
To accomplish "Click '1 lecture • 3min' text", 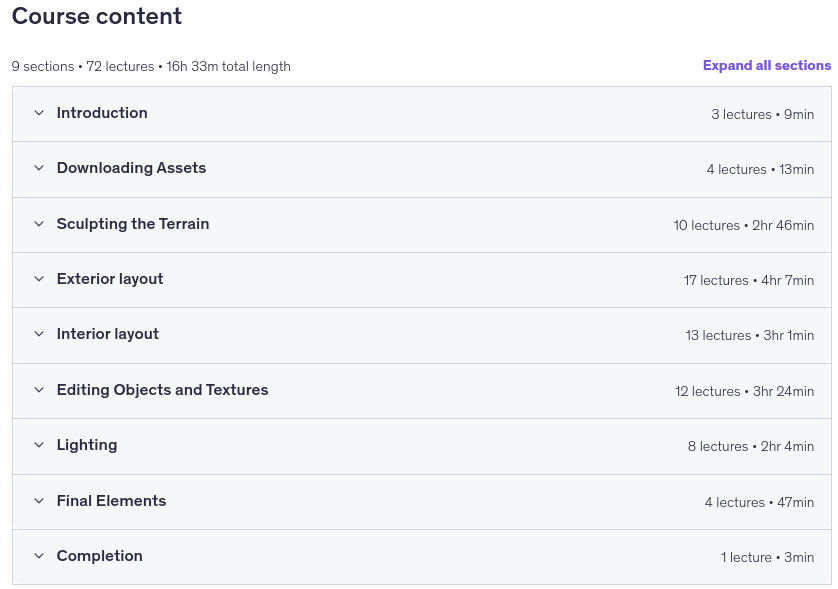I will click(x=767, y=557).
